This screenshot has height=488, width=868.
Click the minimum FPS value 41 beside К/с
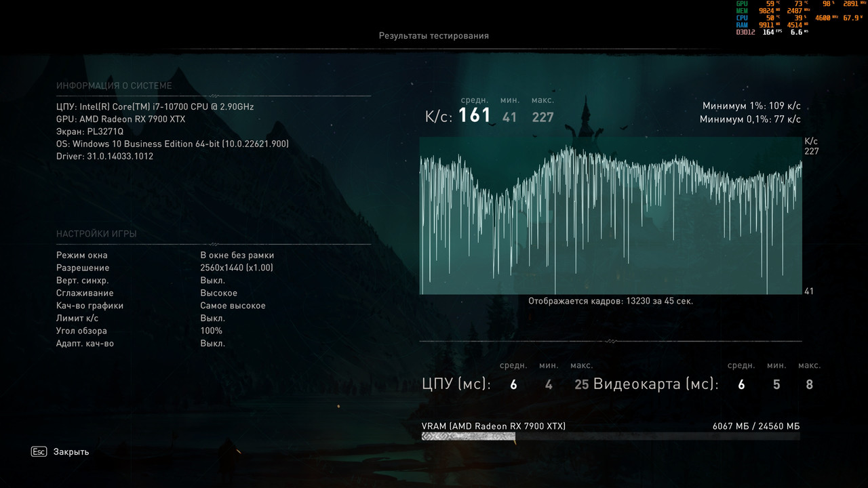(509, 117)
